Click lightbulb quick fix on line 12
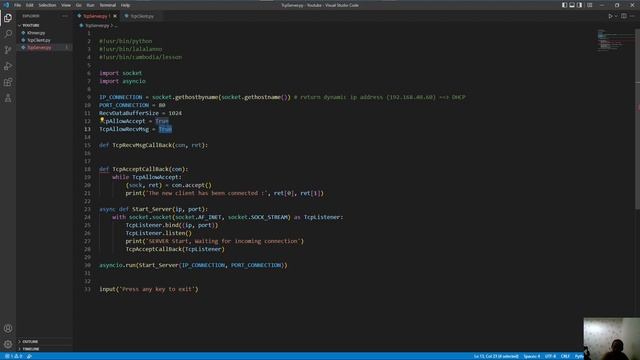This screenshot has height=360, width=640. (x=102, y=120)
